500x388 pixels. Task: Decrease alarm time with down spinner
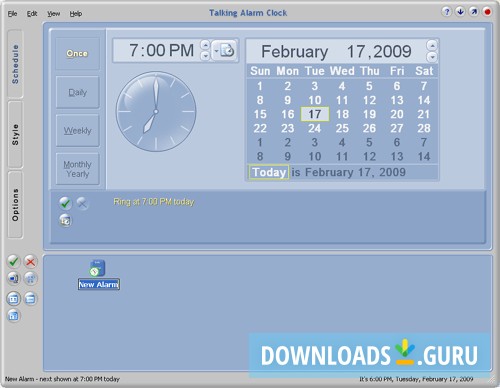[x=206, y=56]
